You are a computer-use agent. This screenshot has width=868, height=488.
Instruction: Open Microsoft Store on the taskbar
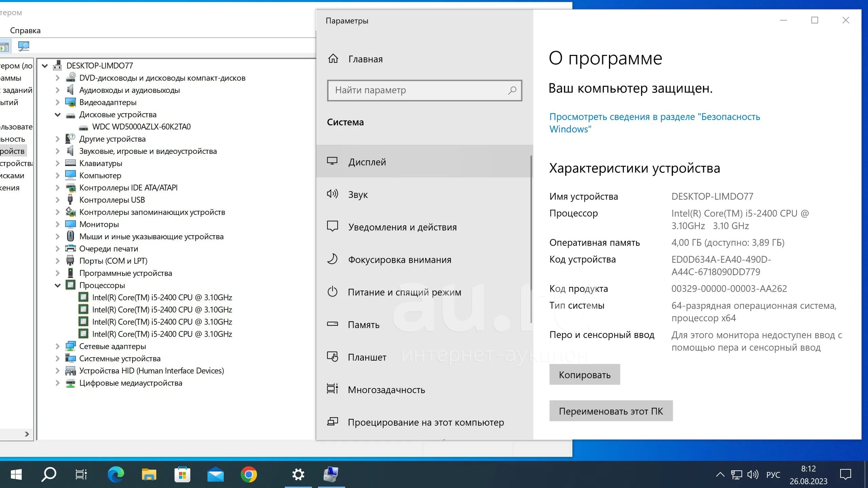182,474
